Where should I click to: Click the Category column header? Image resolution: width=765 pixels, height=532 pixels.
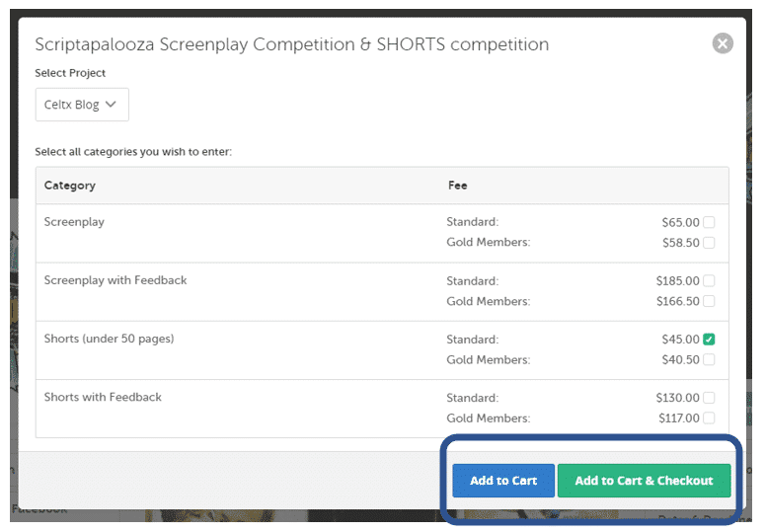coord(70,186)
